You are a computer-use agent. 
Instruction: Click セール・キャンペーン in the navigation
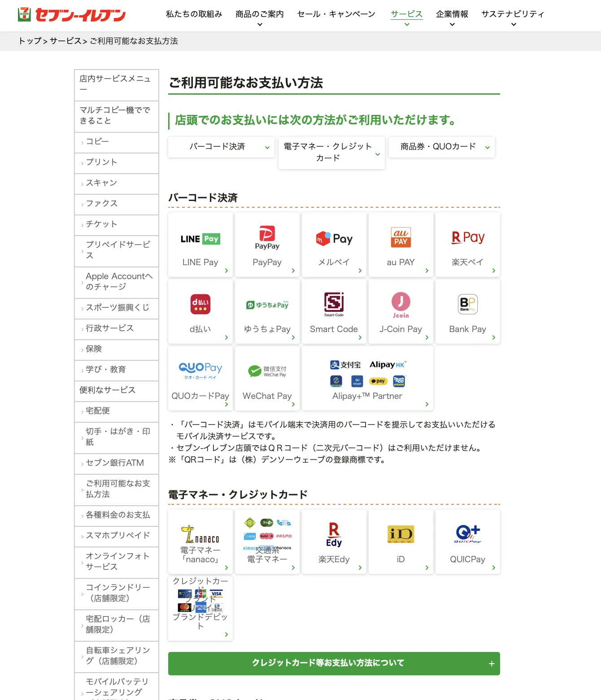pyautogui.click(x=336, y=14)
